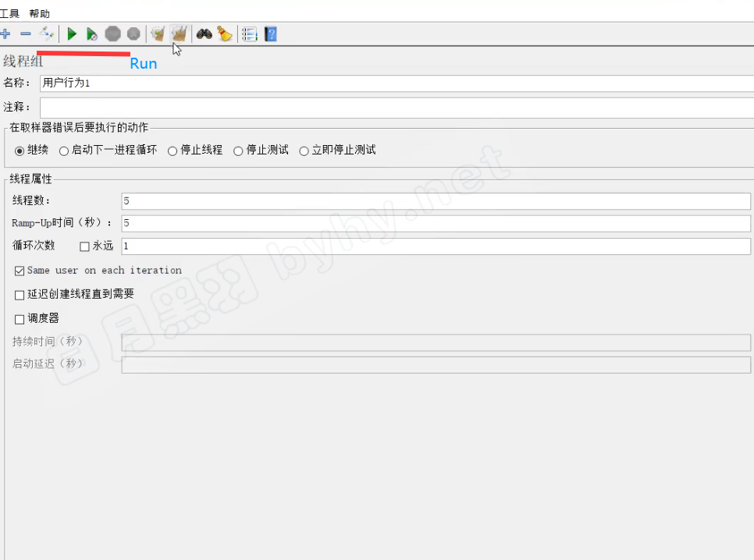Reset search with the yellow brush icon

coord(225,34)
